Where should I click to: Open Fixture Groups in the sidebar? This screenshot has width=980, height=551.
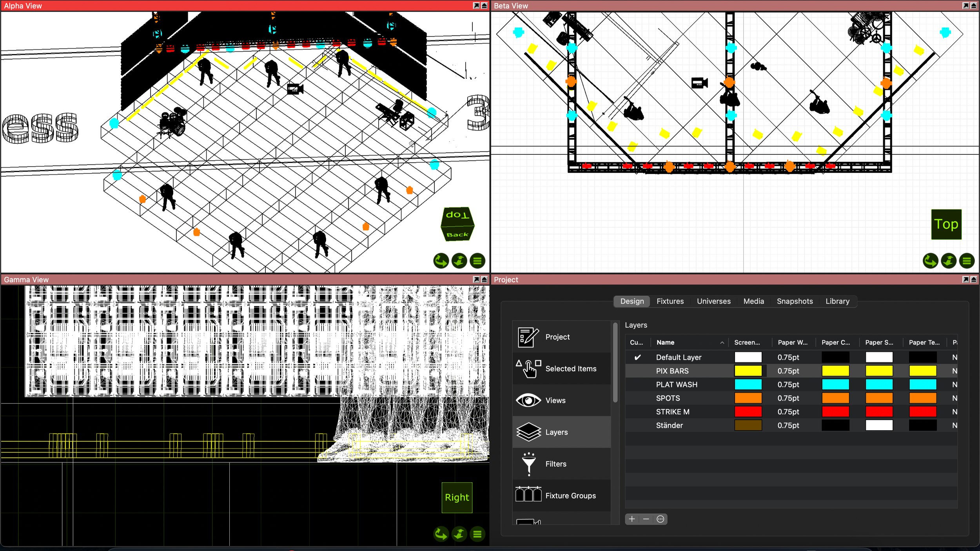tap(570, 495)
